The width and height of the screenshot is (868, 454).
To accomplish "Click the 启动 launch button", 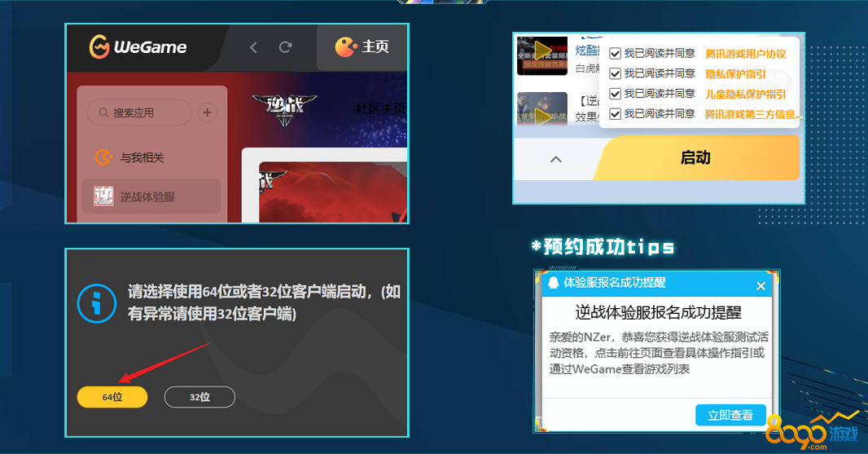I will click(695, 158).
